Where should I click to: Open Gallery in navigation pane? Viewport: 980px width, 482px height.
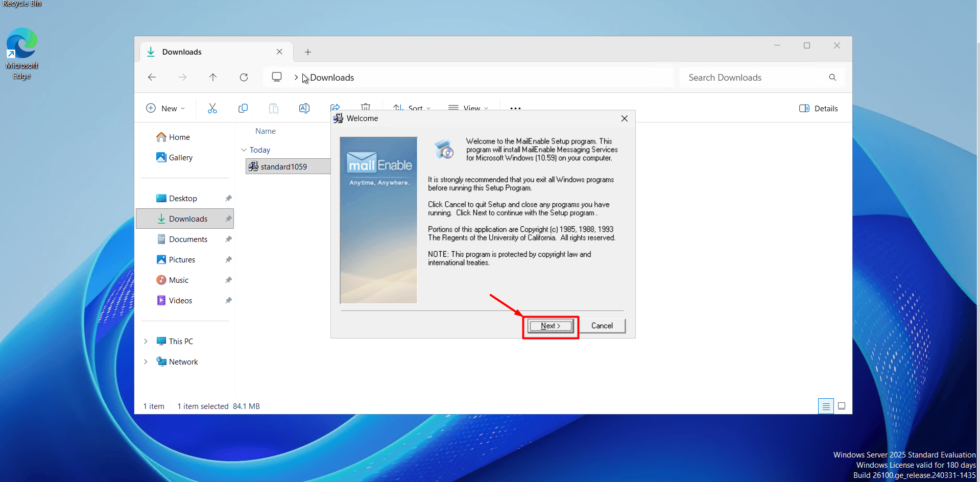(175, 157)
